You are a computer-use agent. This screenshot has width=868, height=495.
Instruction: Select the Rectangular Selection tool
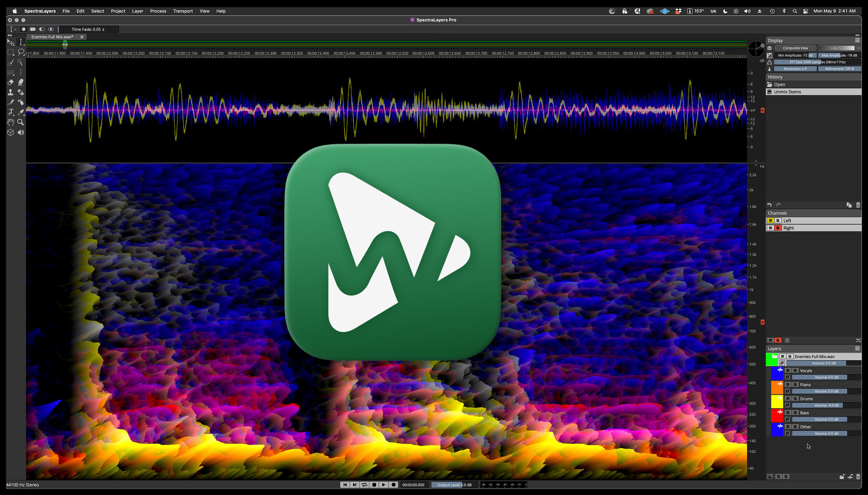tap(10, 52)
